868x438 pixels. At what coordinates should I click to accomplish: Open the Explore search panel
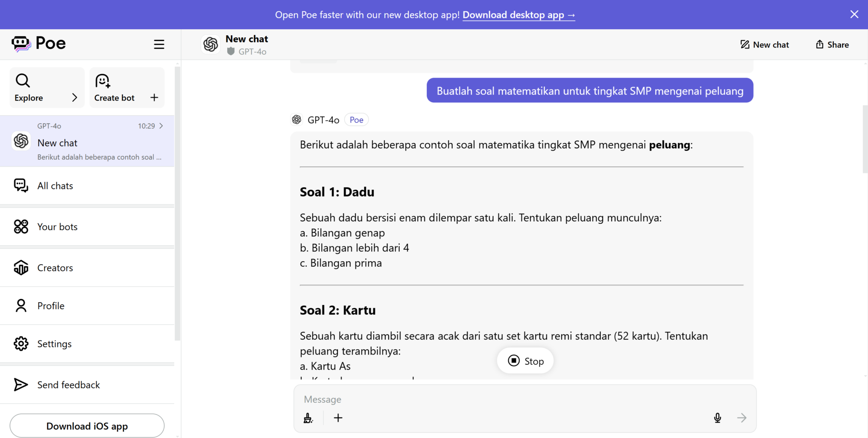23,81
